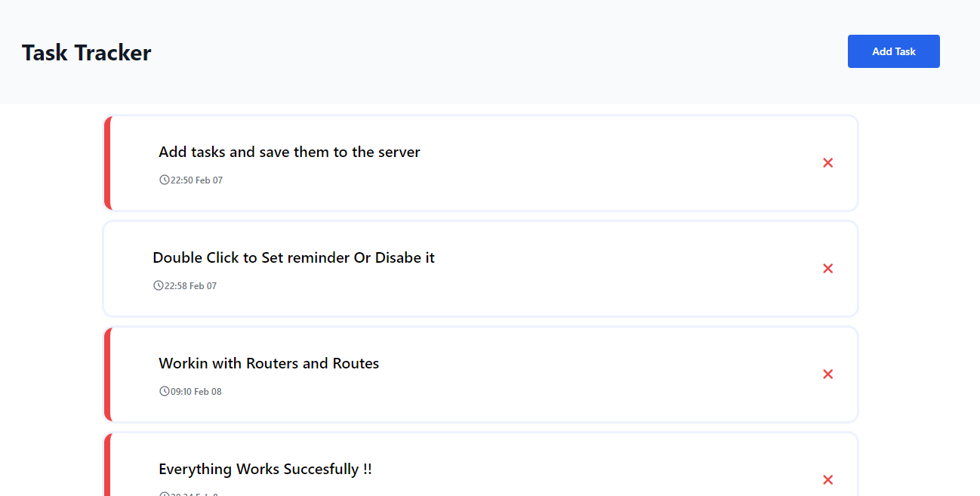Click clock icon beside 22:58 Feb 07
980x496 pixels.
coord(159,285)
